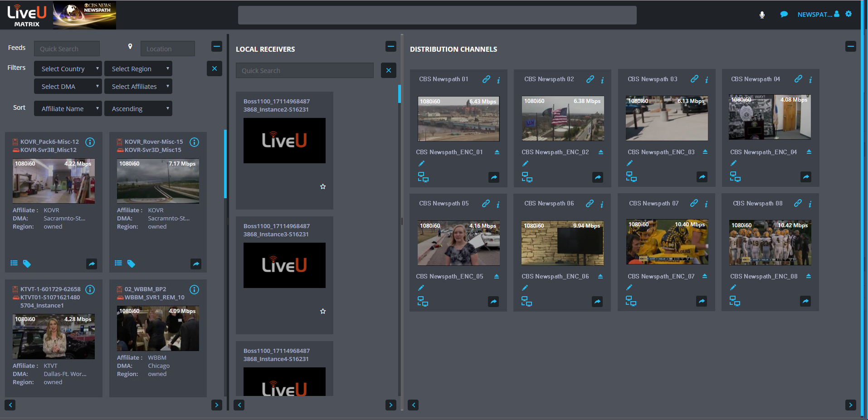Screen dimensions: 868x420
Task: Change sort order from the Ascending dropdown
Action: [138, 108]
